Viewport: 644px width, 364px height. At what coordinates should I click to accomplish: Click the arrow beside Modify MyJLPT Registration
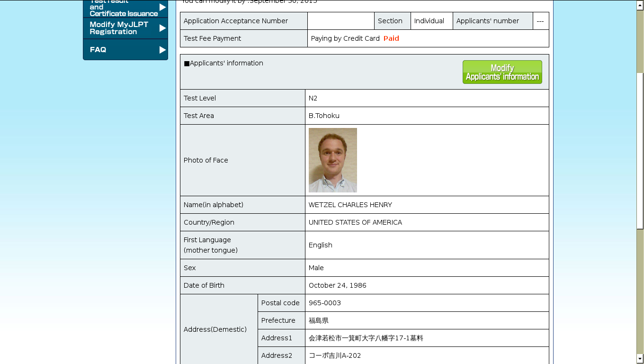tap(163, 27)
